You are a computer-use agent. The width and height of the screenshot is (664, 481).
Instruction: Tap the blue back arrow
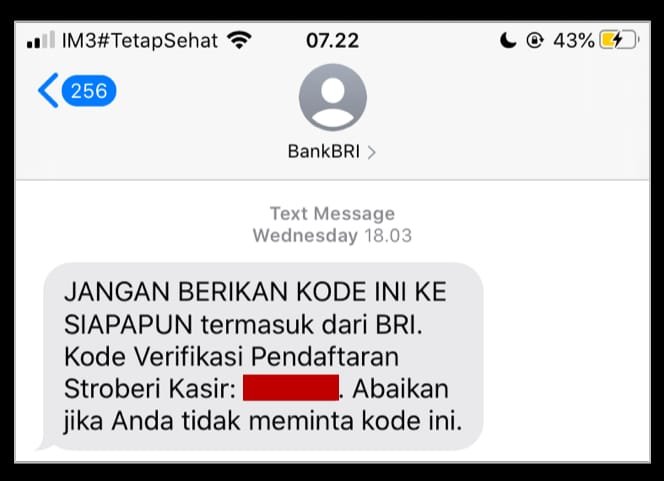48,90
